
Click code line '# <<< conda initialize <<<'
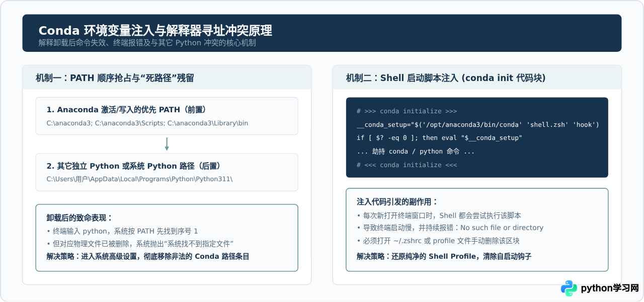click(407, 165)
